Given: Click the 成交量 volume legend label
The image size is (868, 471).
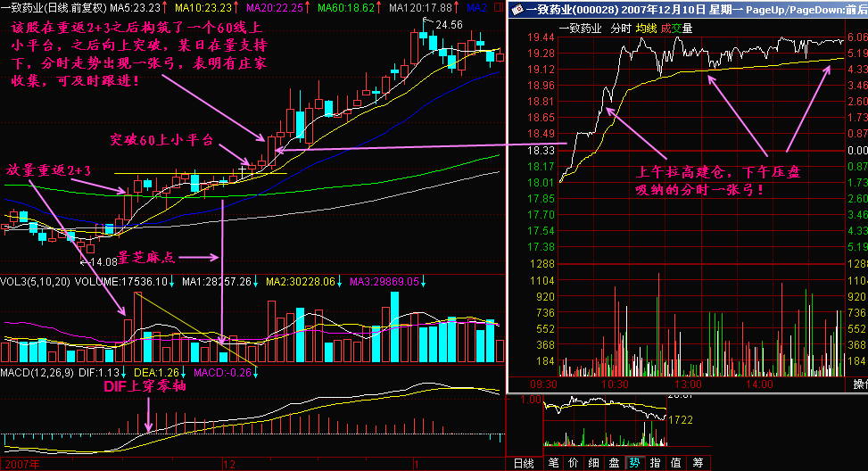Looking at the screenshot, I should [x=676, y=29].
